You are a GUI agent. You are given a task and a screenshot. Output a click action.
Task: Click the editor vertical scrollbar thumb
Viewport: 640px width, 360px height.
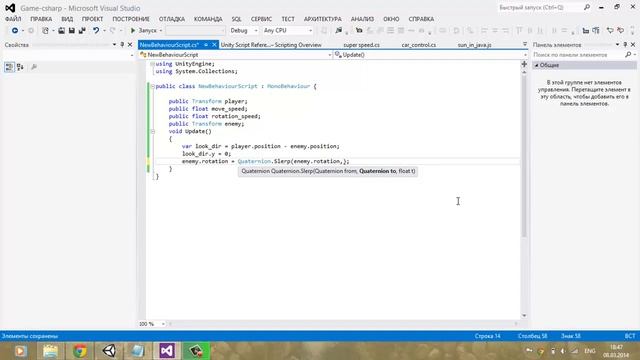[524, 156]
